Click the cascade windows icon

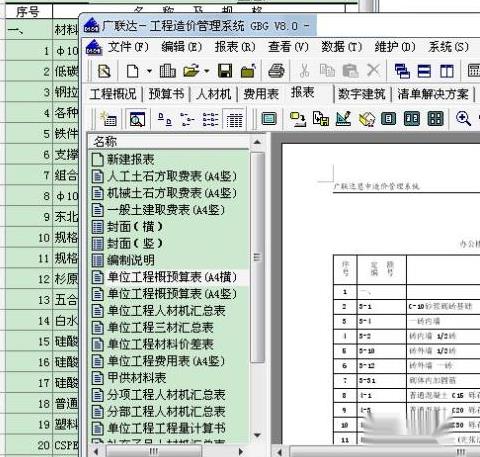pos(402,71)
